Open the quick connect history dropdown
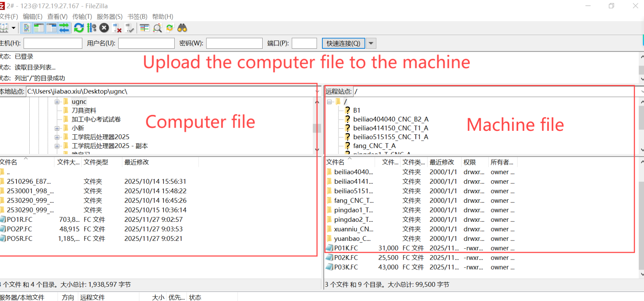This screenshot has height=301, width=644. (x=371, y=43)
